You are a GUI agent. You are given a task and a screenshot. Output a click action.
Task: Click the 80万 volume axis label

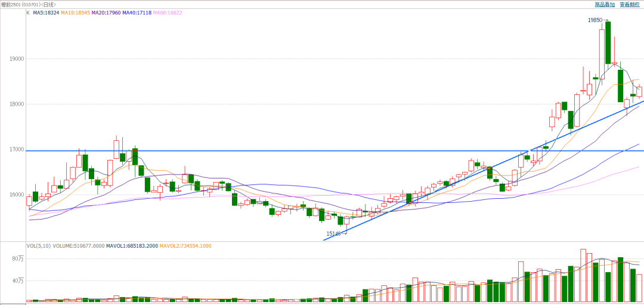click(18, 259)
